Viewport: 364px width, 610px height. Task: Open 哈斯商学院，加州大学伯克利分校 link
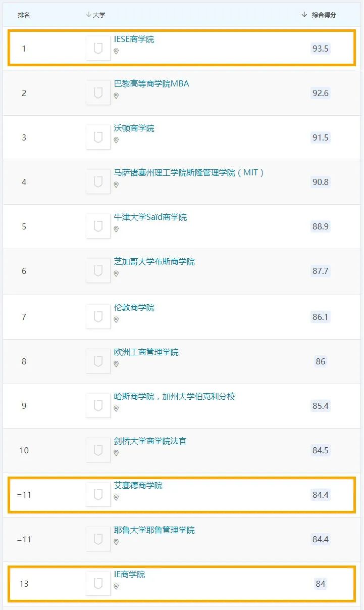pyautogui.click(x=174, y=397)
